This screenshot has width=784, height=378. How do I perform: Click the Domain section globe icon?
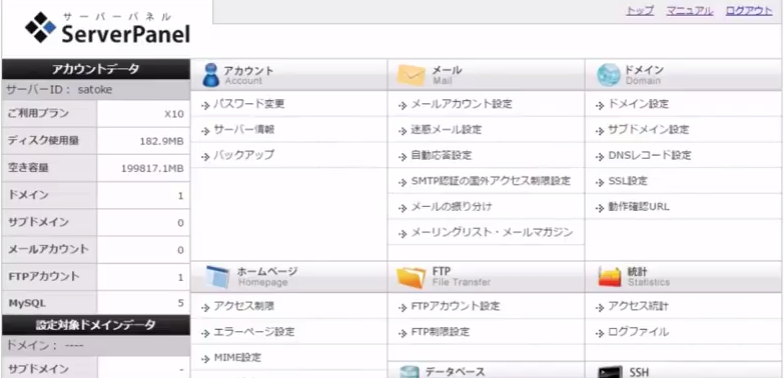(608, 75)
